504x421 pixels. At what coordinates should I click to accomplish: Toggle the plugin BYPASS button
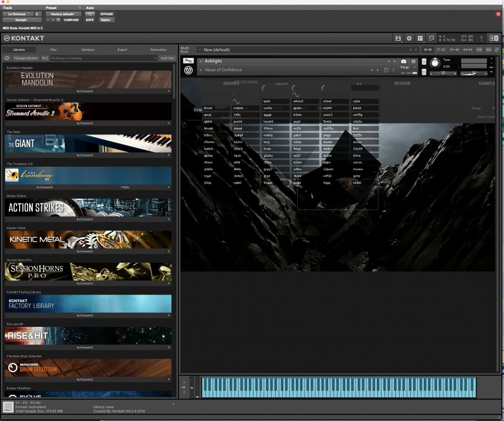point(106,14)
